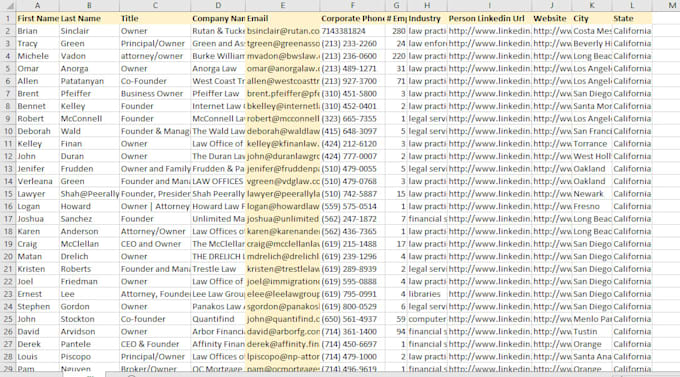The height and width of the screenshot is (377, 680).
Task: Select the employee count cell '220'
Action: click(x=396, y=56)
